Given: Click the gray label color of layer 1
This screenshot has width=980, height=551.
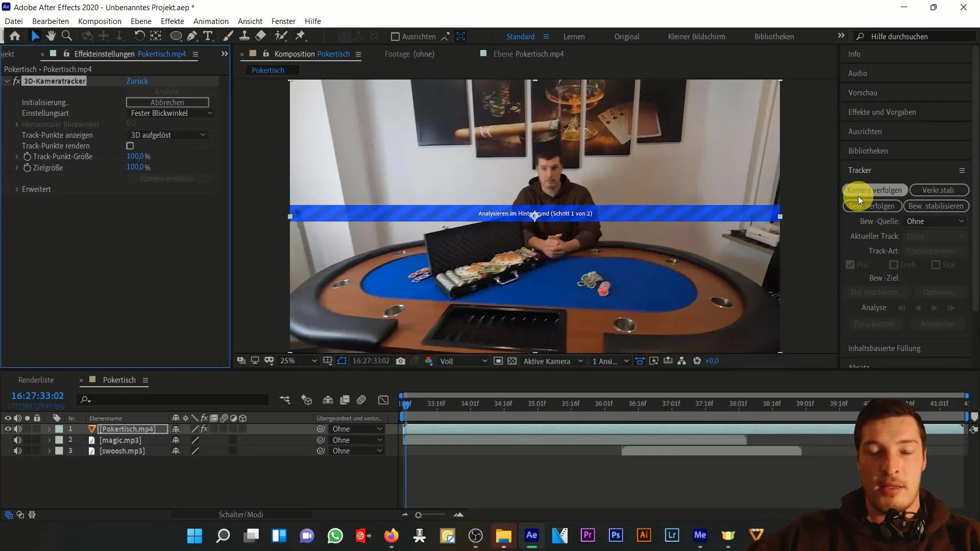Looking at the screenshot, I should [x=59, y=429].
